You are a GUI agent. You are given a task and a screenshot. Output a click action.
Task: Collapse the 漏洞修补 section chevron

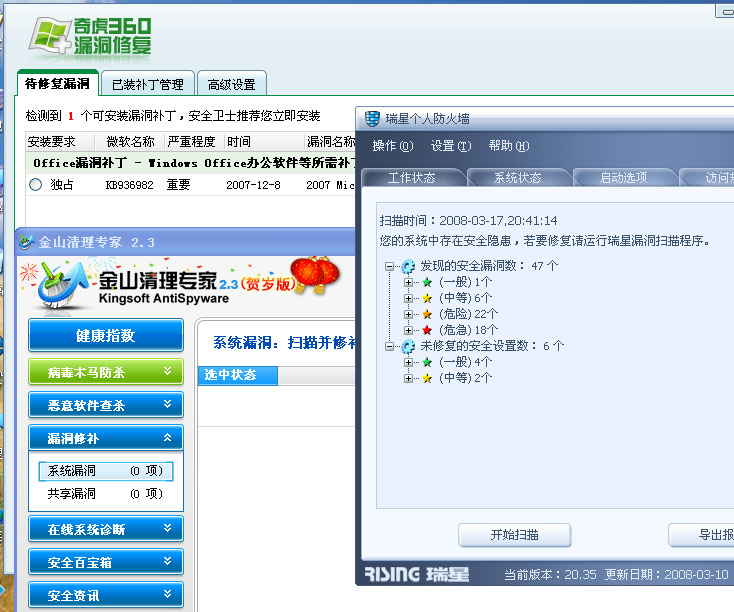tap(168, 437)
